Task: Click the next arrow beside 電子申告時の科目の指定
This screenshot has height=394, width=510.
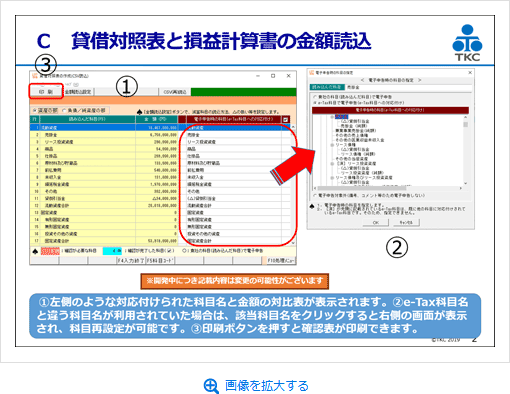Action: tap(420, 80)
